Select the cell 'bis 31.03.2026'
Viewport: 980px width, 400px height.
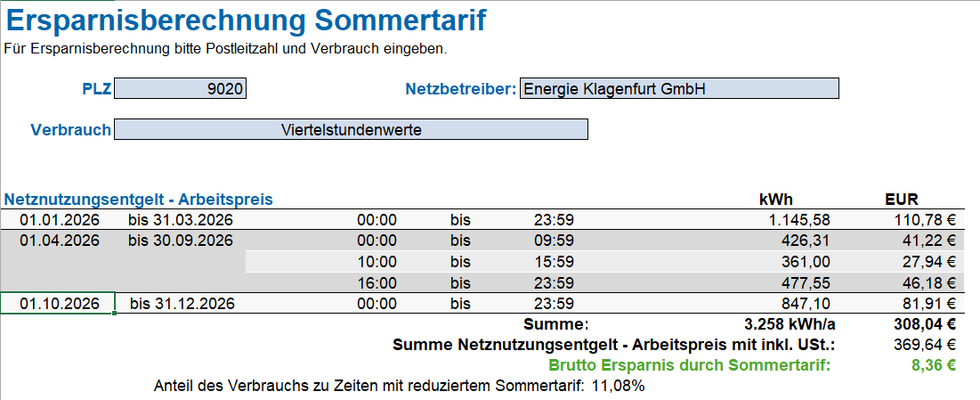click(181, 220)
